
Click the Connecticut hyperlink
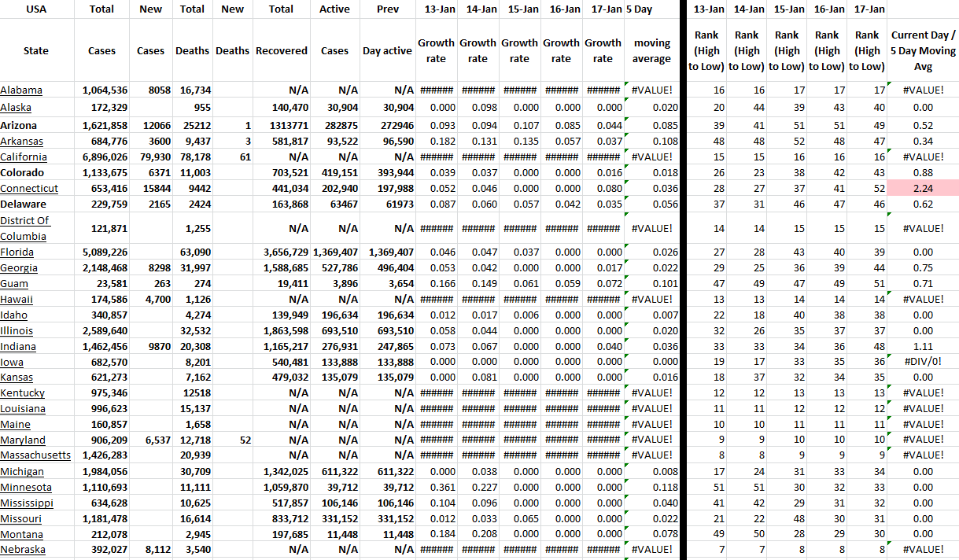click(29, 189)
